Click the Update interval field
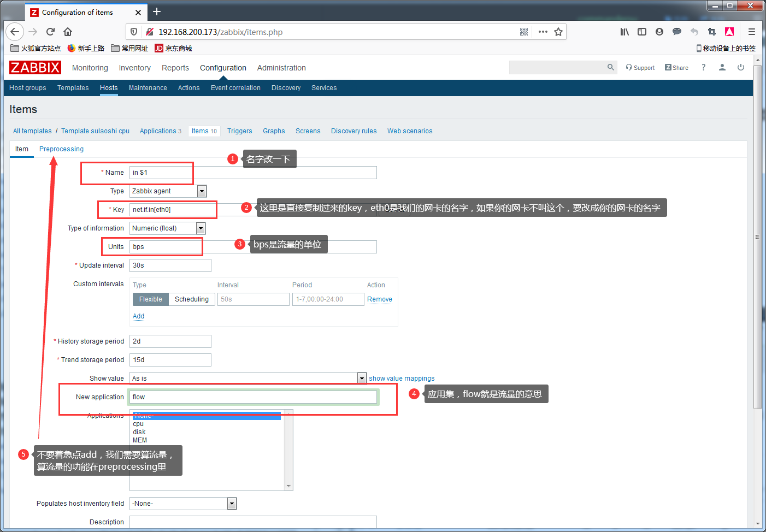Image resolution: width=766 pixels, height=532 pixels. point(170,265)
